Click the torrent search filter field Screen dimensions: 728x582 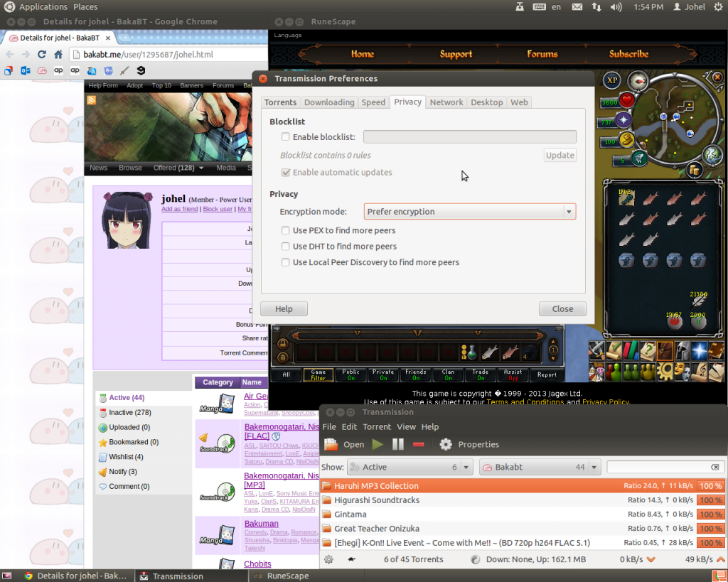(x=659, y=467)
